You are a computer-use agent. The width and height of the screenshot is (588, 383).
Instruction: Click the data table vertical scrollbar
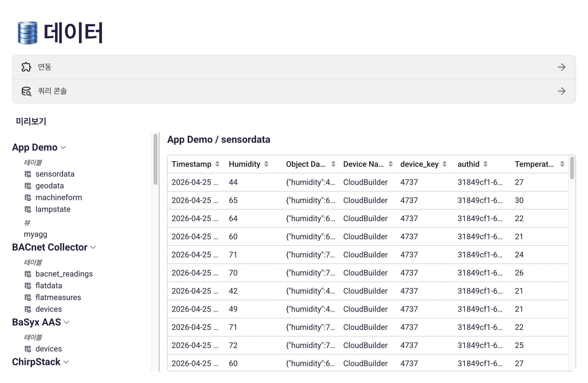pos(572,168)
